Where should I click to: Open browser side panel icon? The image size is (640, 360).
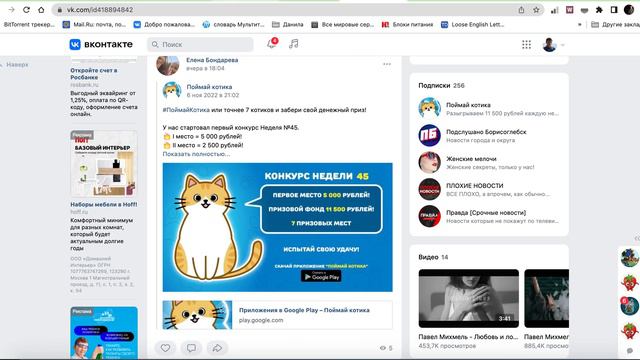click(x=614, y=10)
